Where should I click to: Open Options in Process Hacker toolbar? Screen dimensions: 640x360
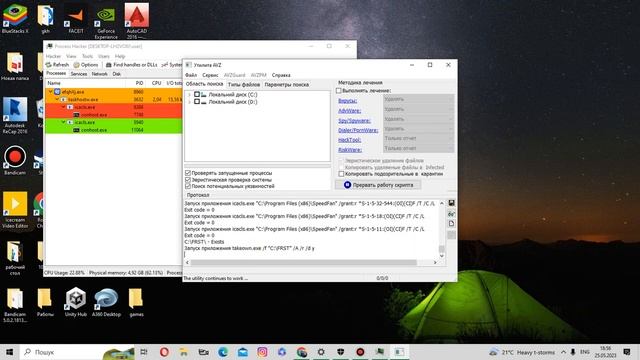point(86,65)
